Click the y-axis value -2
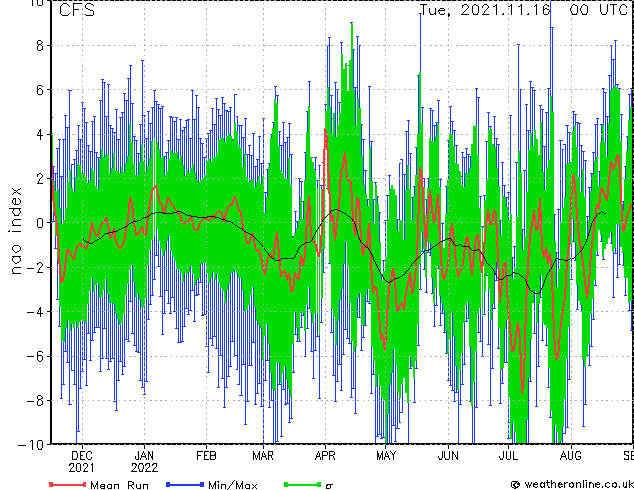Screen dimensions: 634x490 34,267
